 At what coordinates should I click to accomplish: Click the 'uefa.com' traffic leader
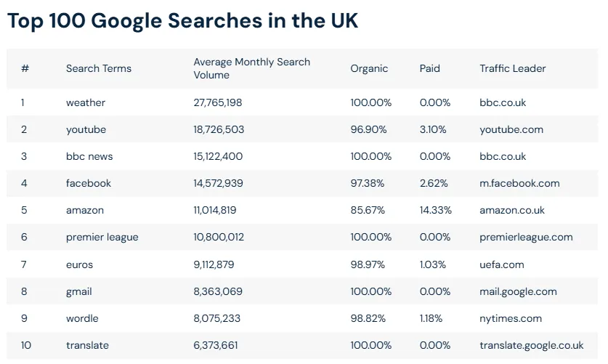point(502,264)
